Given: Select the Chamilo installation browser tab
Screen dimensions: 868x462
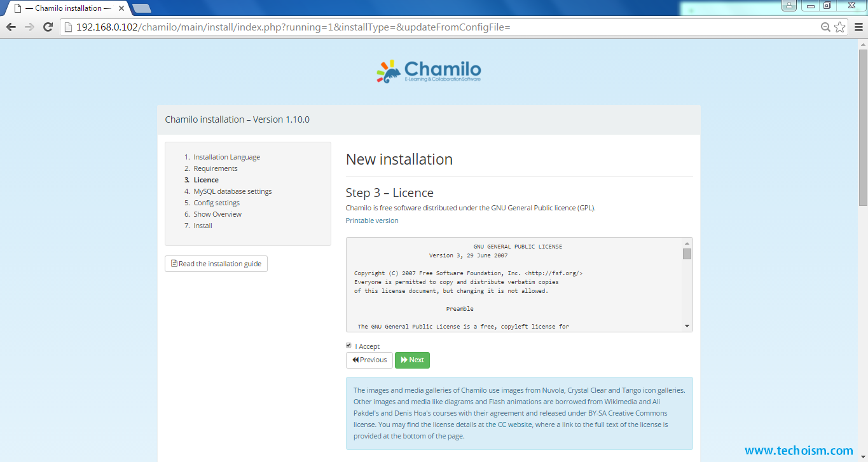Looking at the screenshot, I should point(67,8).
